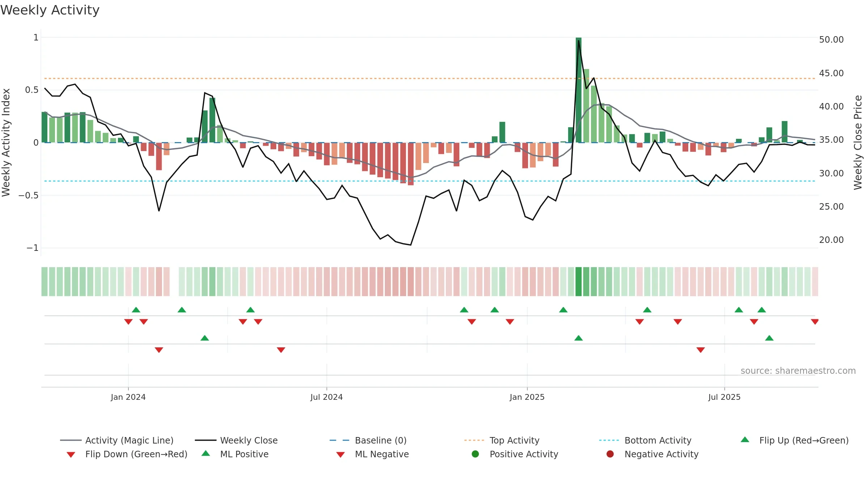Click the −0.5 activity index axis label
868x488 pixels.
[x=28, y=195]
